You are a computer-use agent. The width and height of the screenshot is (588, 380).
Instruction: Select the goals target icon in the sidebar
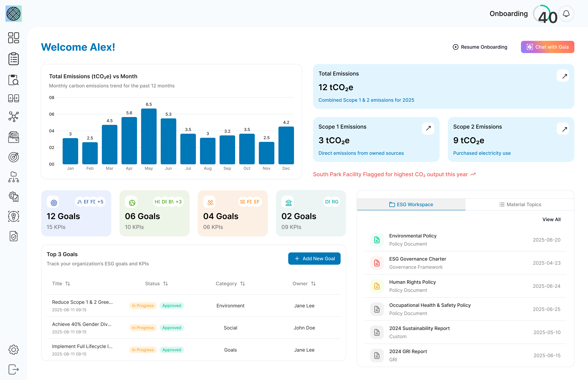pos(13,157)
